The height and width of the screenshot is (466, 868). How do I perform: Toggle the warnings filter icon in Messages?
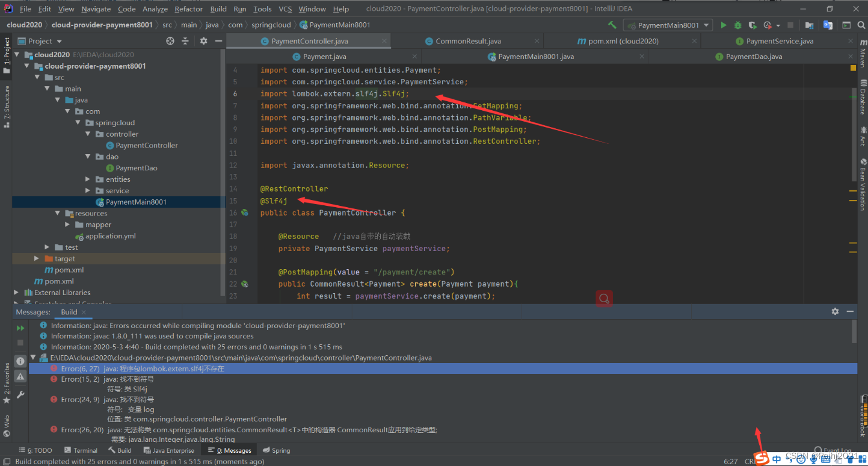click(x=20, y=376)
